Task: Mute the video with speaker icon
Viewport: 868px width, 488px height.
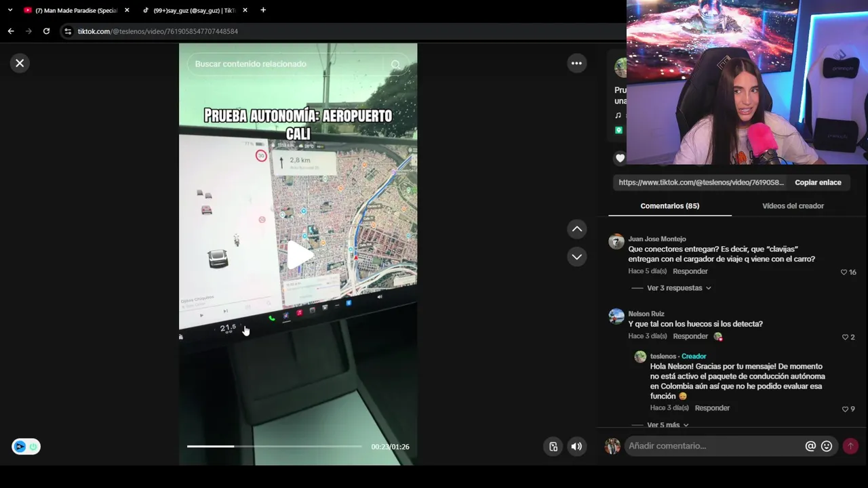Action: (576, 447)
